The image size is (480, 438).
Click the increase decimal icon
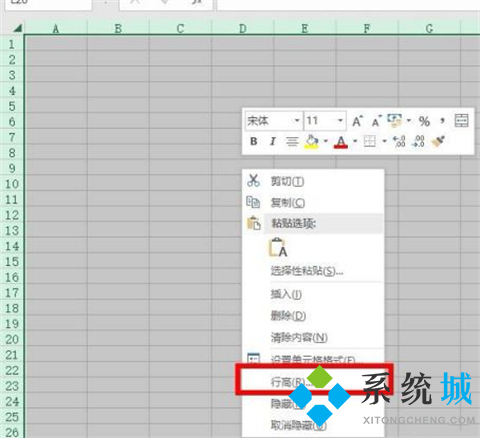(399, 141)
